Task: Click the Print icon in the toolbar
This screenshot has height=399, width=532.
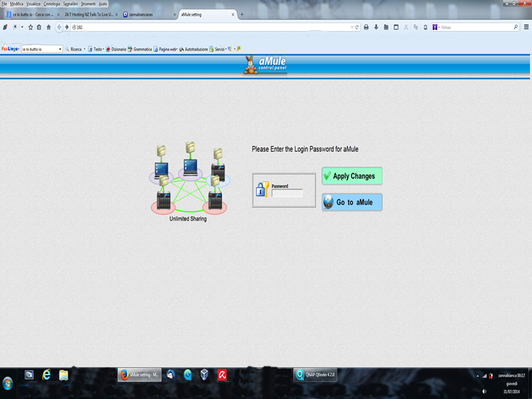Action: [366, 27]
